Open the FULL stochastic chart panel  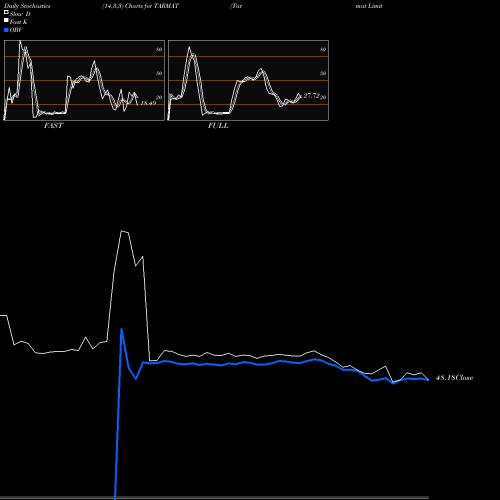click(x=248, y=80)
